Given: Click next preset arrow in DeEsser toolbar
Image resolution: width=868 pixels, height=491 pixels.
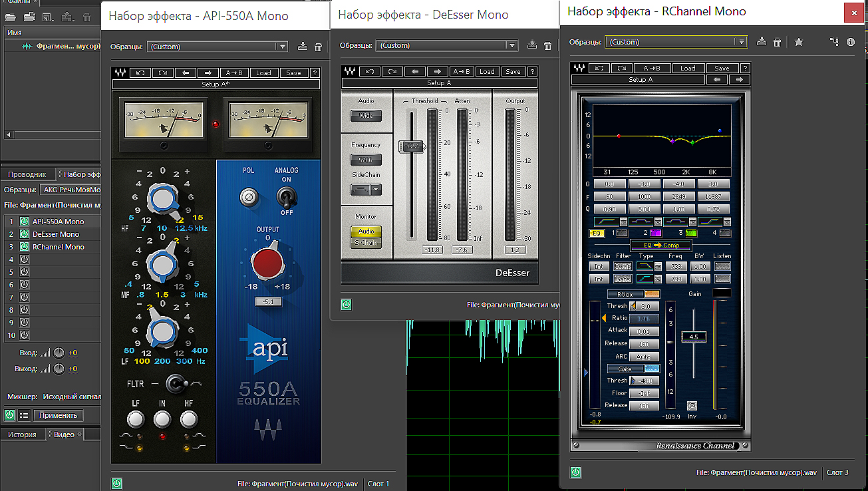Looking at the screenshot, I should click(437, 72).
